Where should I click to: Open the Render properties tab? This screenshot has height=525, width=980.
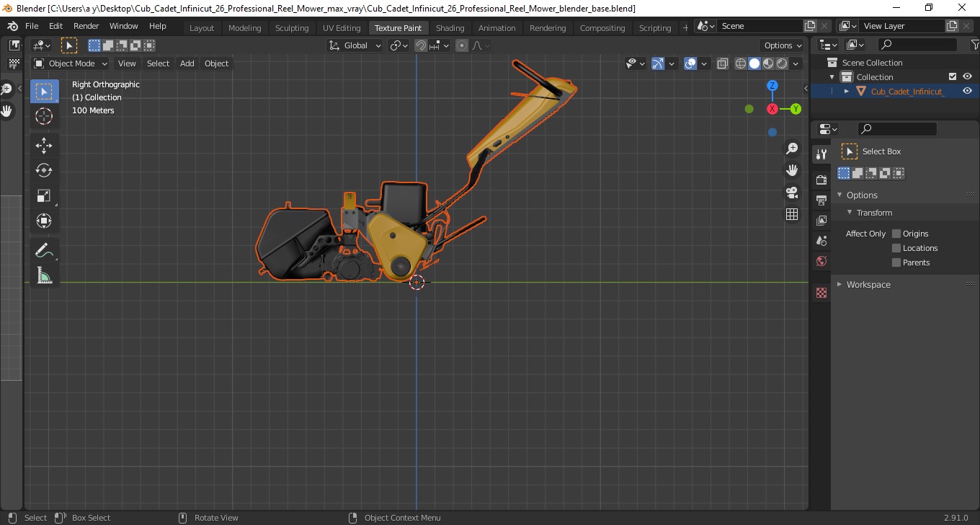[821, 180]
